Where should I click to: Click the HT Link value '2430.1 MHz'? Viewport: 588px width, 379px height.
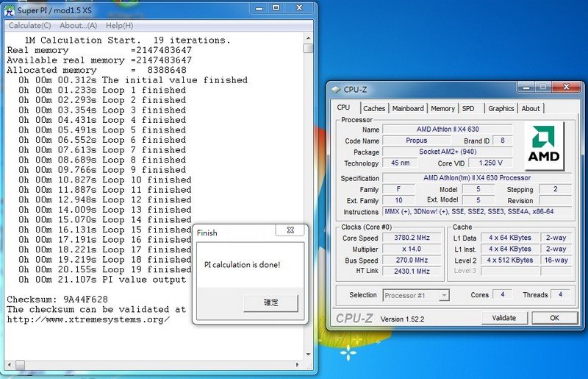click(412, 271)
